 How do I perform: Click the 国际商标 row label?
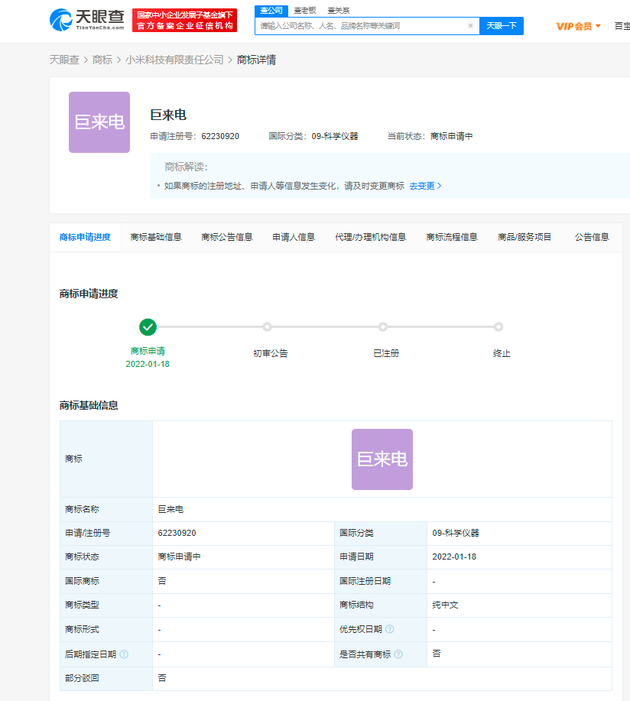pyautogui.click(x=82, y=581)
